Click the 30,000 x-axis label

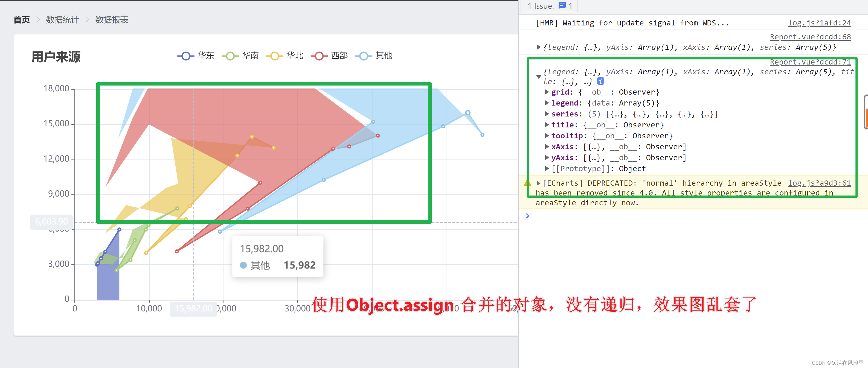point(298,308)
